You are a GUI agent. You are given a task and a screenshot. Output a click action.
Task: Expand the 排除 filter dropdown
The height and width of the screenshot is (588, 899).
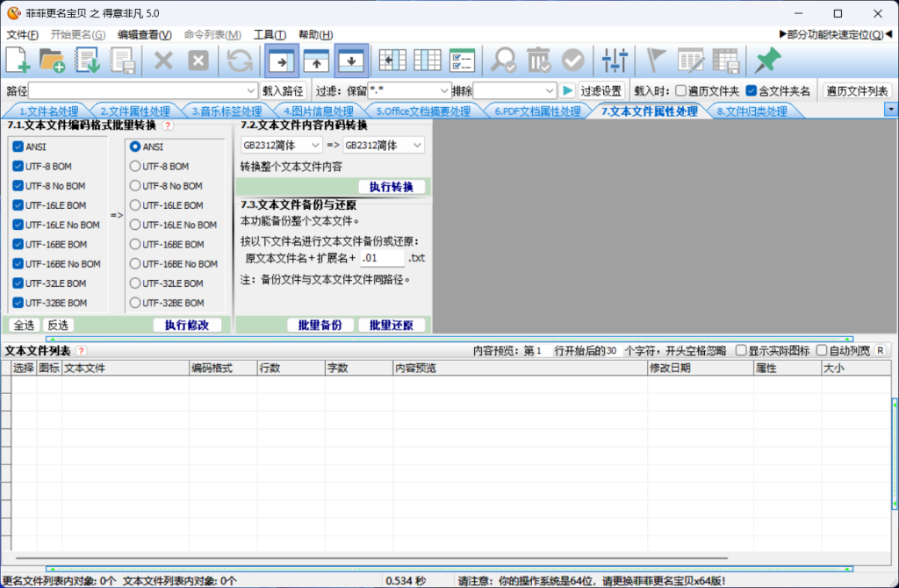pos(550,90)
